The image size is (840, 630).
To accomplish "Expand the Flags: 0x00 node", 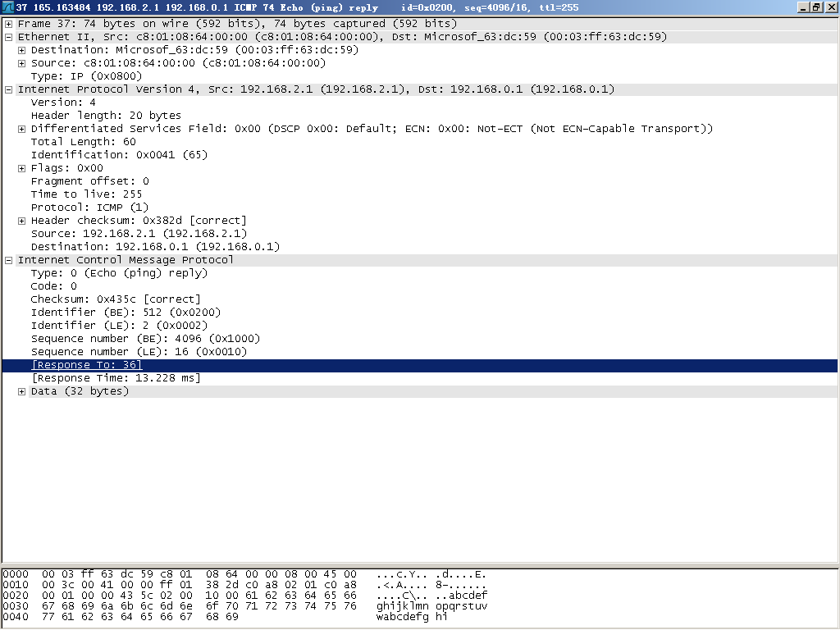I will (21, 168).
